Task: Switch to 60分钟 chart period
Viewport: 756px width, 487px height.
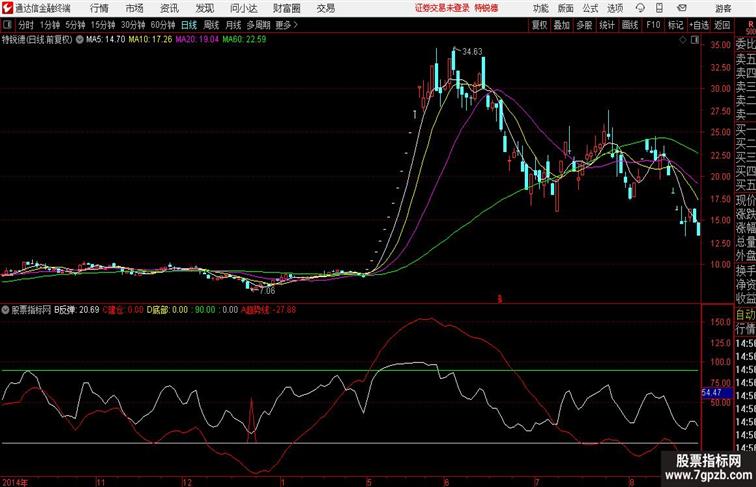Action: coord(163,25)
